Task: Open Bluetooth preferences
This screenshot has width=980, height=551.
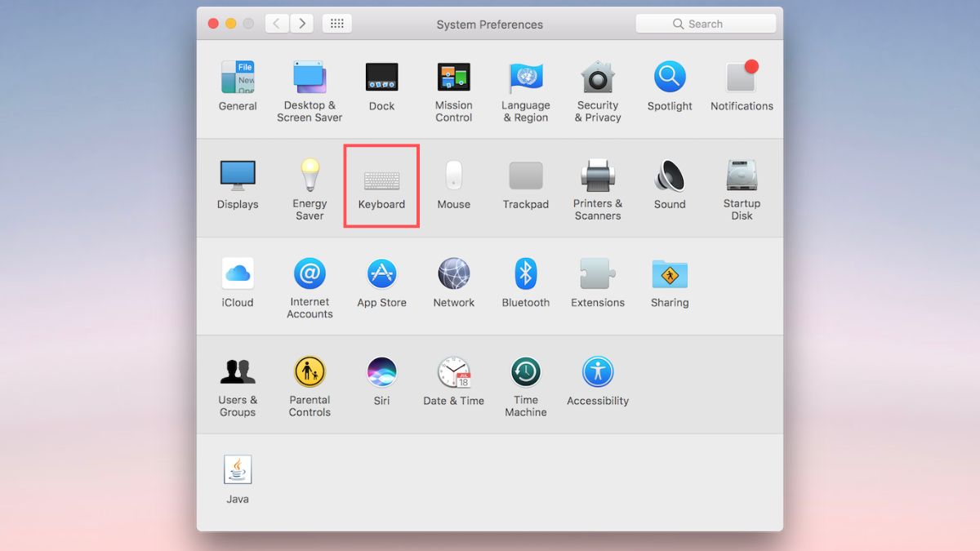Action: point(526,282)
